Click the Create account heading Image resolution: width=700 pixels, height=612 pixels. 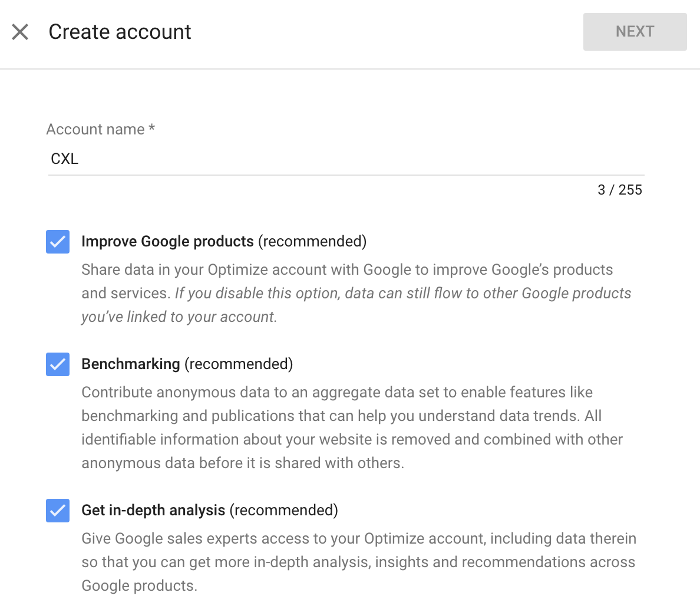coord(120,32)
